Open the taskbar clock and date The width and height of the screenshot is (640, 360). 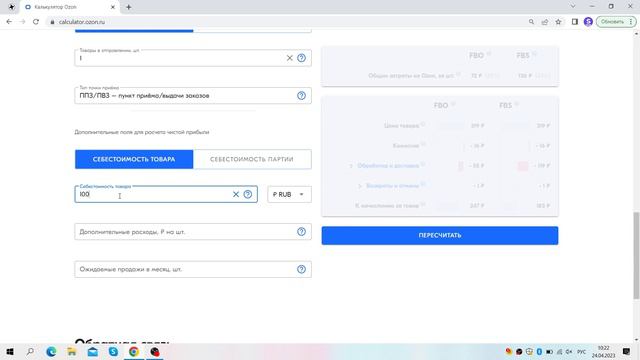(x=603, y=351)
